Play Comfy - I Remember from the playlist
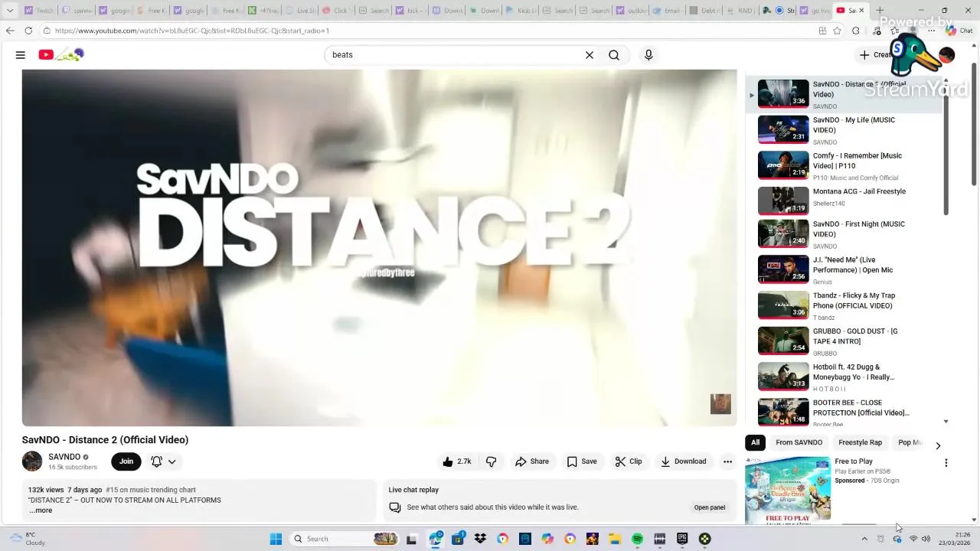 (844, 166)
